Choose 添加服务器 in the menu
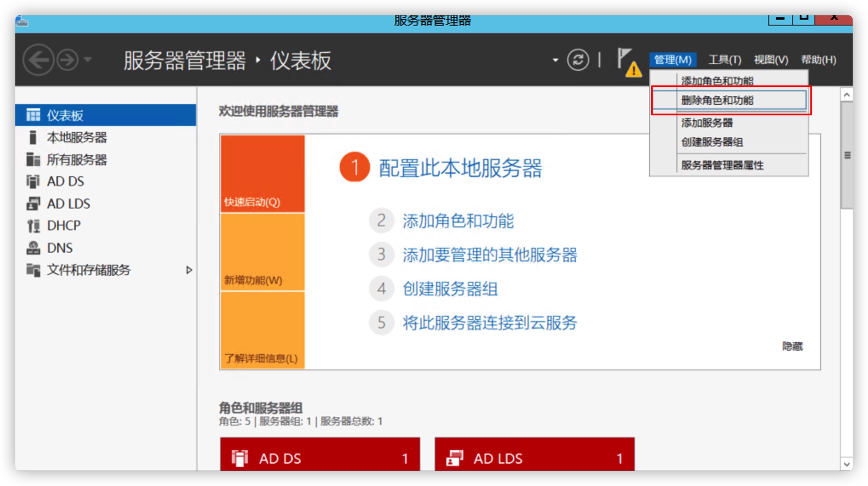The height and width of the screenshot is (486, 868). click(x=729, y=123)
